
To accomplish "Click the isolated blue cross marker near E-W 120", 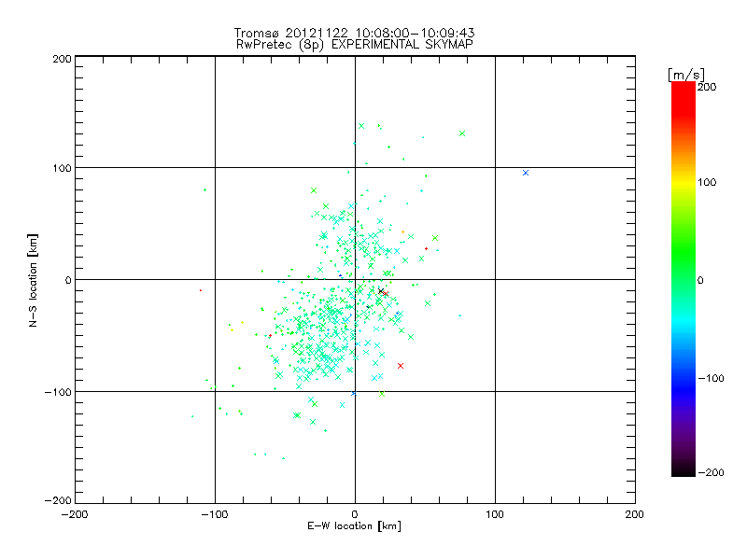I will [x=526, y=173].
